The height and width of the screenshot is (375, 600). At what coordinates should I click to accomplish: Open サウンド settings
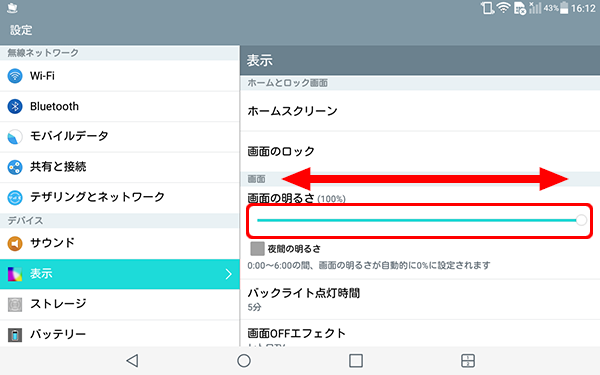coord(120,243)
